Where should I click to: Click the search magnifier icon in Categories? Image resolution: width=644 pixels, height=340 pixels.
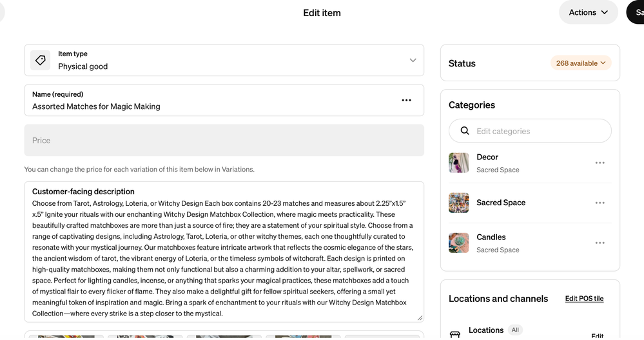tap(465, 131)
